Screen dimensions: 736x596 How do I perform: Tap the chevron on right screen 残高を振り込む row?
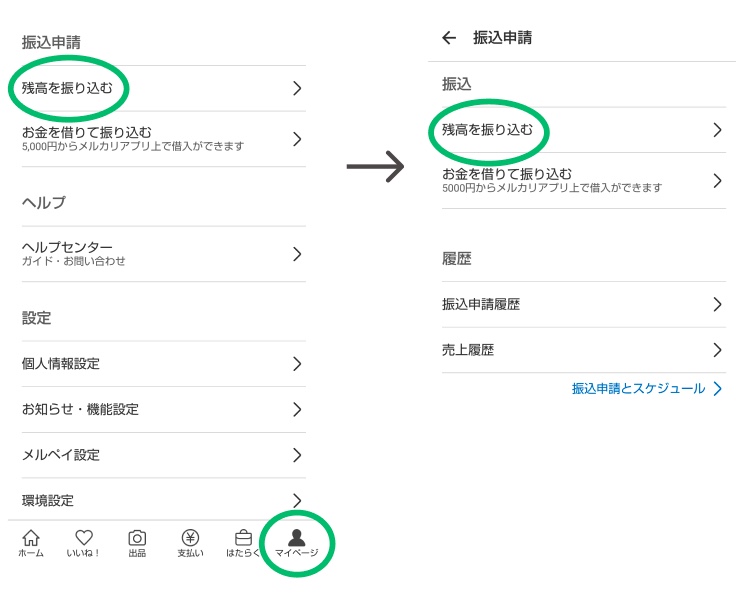717,130
